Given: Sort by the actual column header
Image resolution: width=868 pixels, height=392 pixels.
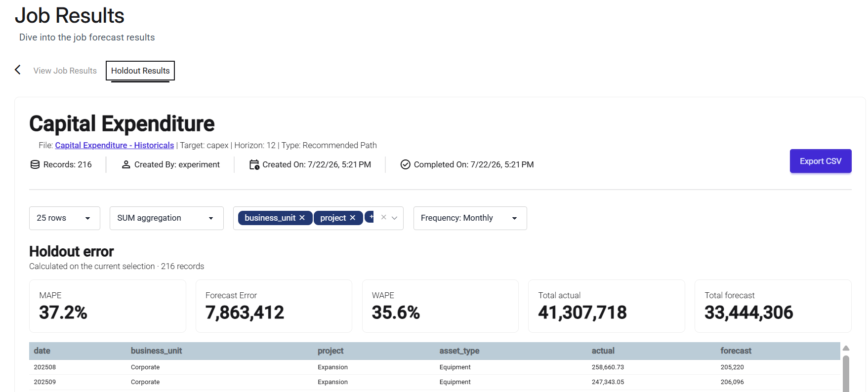Looking at the screenshot, I should pyautogui.click(x=603, y=351).
